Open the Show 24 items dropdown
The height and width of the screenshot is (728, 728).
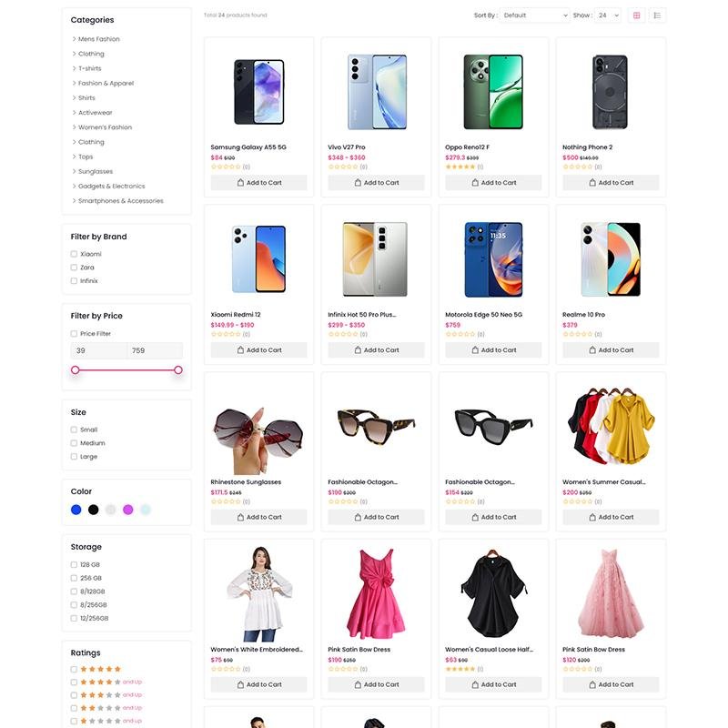608,15
